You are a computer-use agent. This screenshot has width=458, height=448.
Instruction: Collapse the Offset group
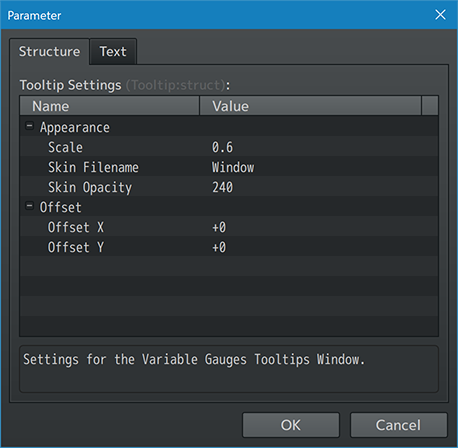click(30, 206)
